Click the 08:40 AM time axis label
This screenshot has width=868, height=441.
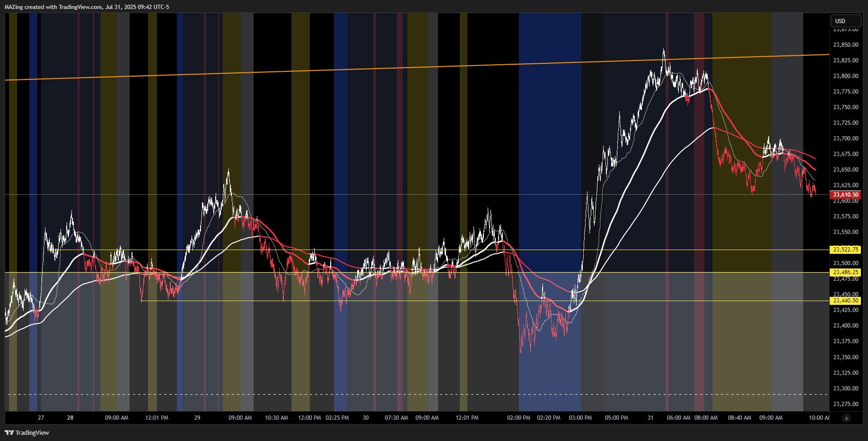pos(740,418)
